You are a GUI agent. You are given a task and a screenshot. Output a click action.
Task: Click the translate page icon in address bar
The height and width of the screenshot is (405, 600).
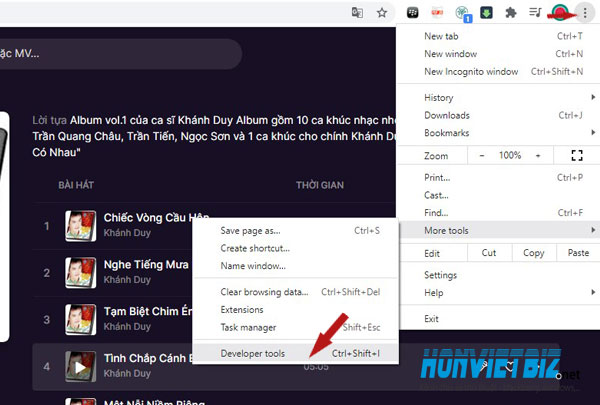357,13
